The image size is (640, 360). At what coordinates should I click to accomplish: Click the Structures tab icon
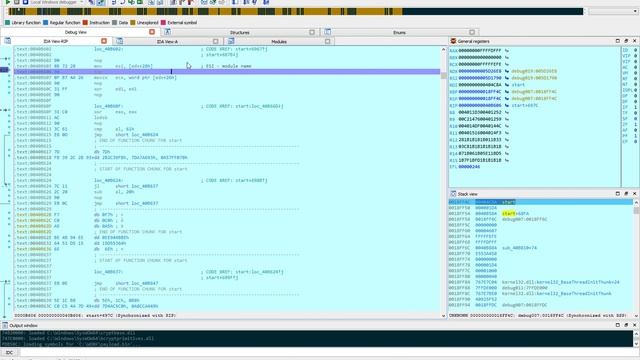(x=167, y=32)
